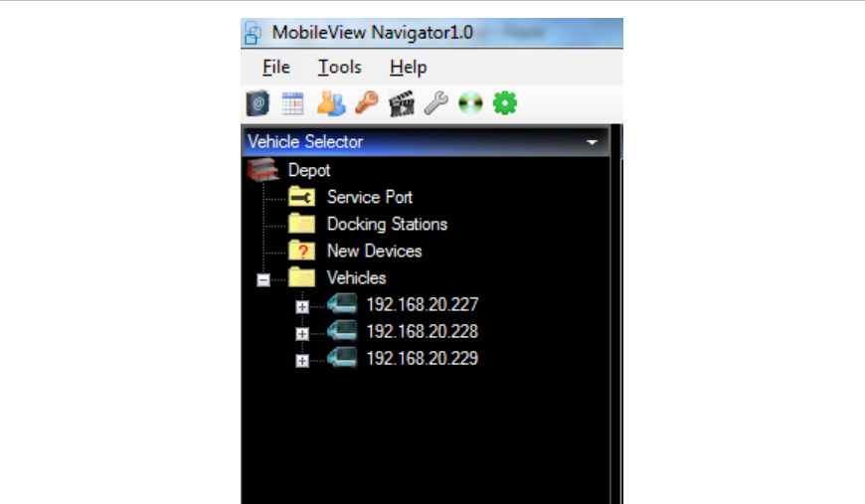The width and height of the screenshot is (865, 504).
Task: Click the Depot building icon
Action: click(x=263, y=170)
